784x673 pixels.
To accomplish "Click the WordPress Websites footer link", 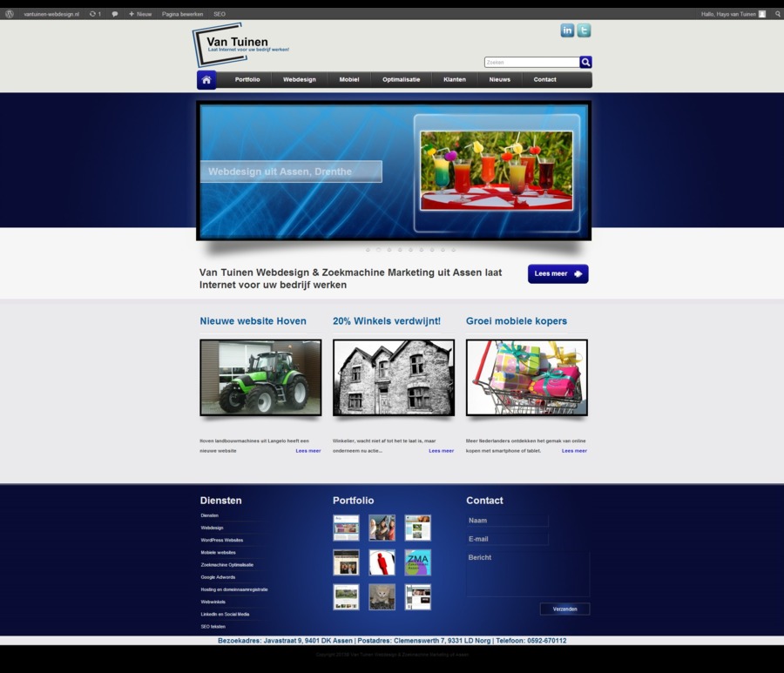I will (x=222, y=540).
